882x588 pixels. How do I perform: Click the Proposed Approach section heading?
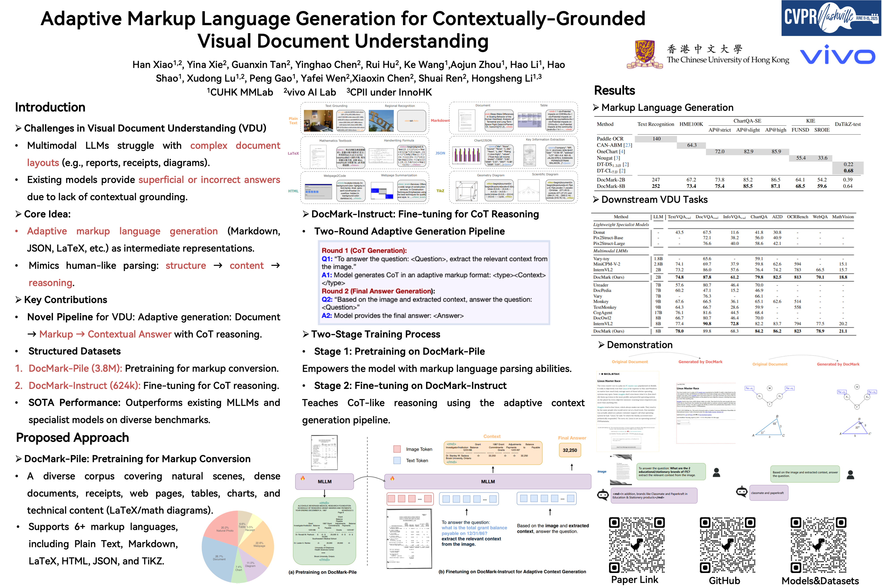pos(72,438)
